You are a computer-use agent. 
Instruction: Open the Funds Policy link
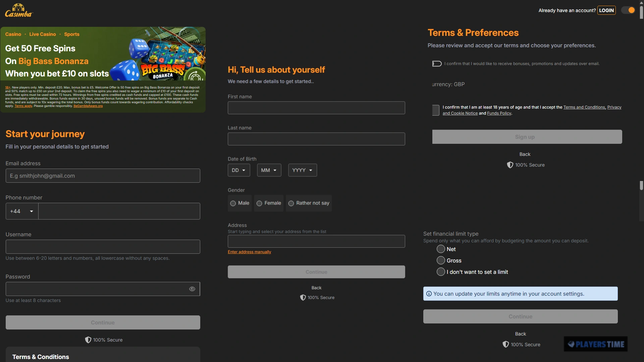tap(499, 113)
